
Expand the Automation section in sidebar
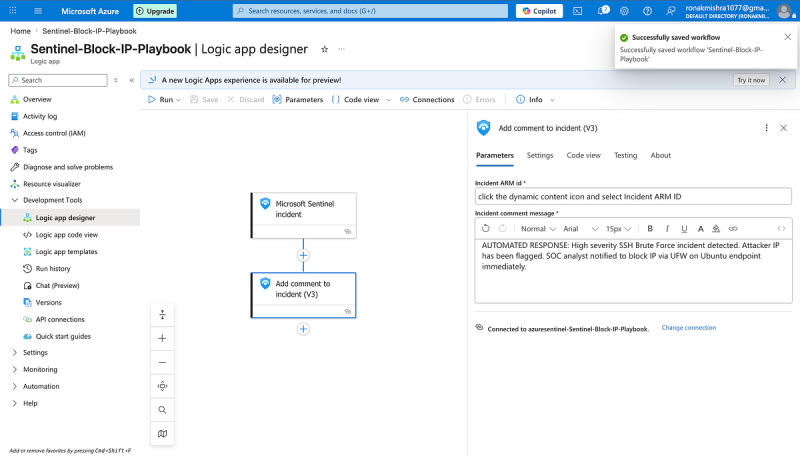14,386
